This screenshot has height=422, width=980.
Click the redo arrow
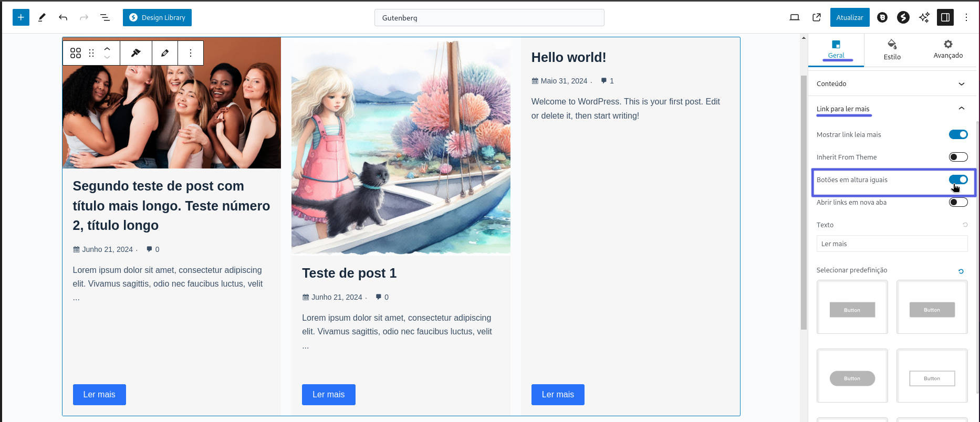click(x=84, y=17)
